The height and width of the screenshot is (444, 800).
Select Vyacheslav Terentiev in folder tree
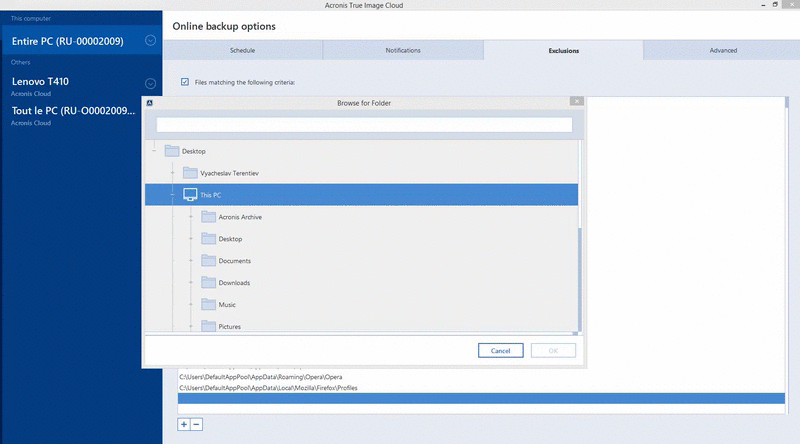click(230, 174)
